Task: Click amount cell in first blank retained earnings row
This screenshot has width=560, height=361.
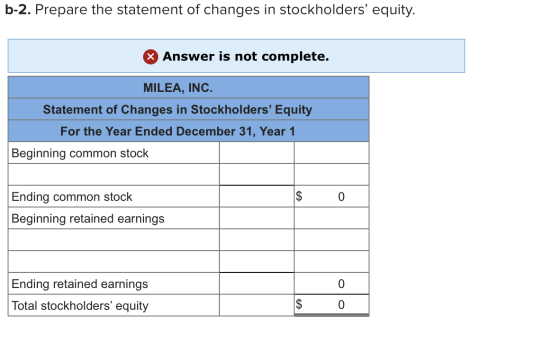Action: point(257,240)
